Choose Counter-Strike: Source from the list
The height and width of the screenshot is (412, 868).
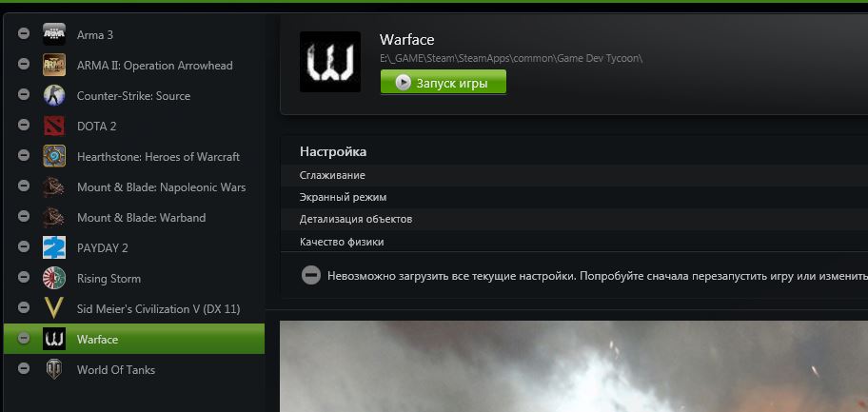pyautogui.click(x=134, y=95)
